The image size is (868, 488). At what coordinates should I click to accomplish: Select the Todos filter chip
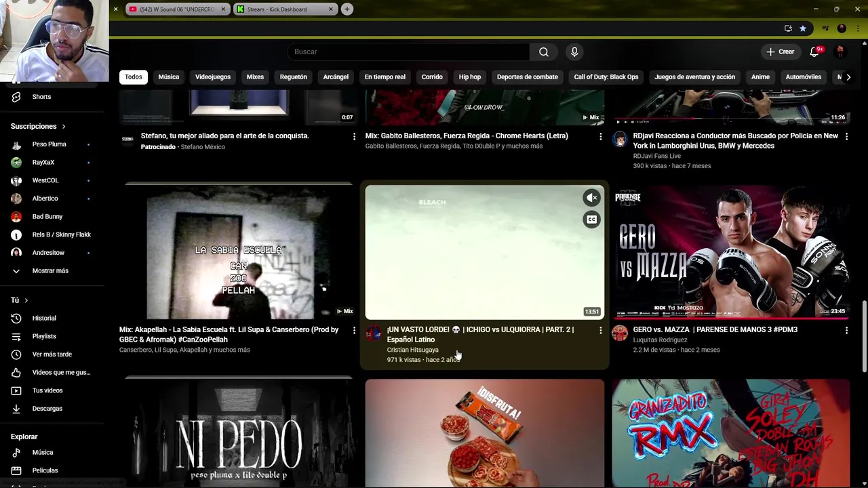click(134, 77)
